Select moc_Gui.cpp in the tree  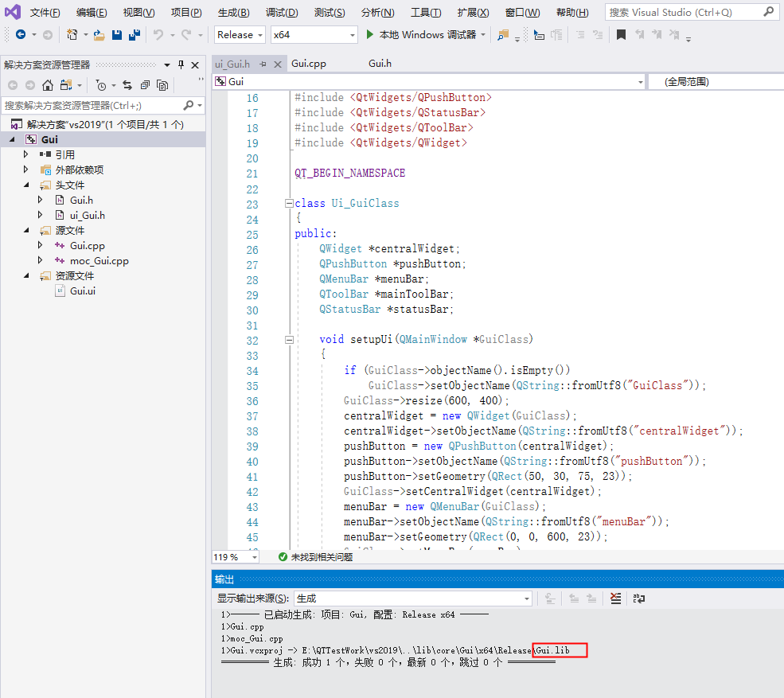(x=99, y=261)
